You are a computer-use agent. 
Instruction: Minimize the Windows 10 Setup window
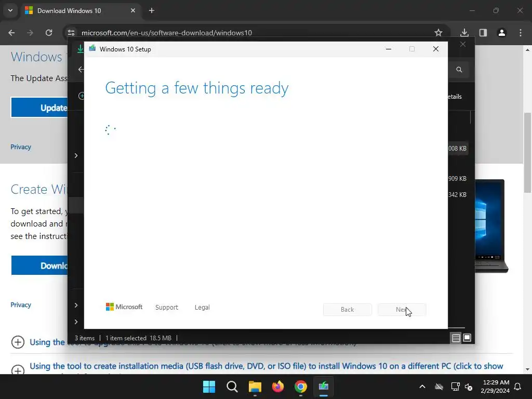coord(389,49)
